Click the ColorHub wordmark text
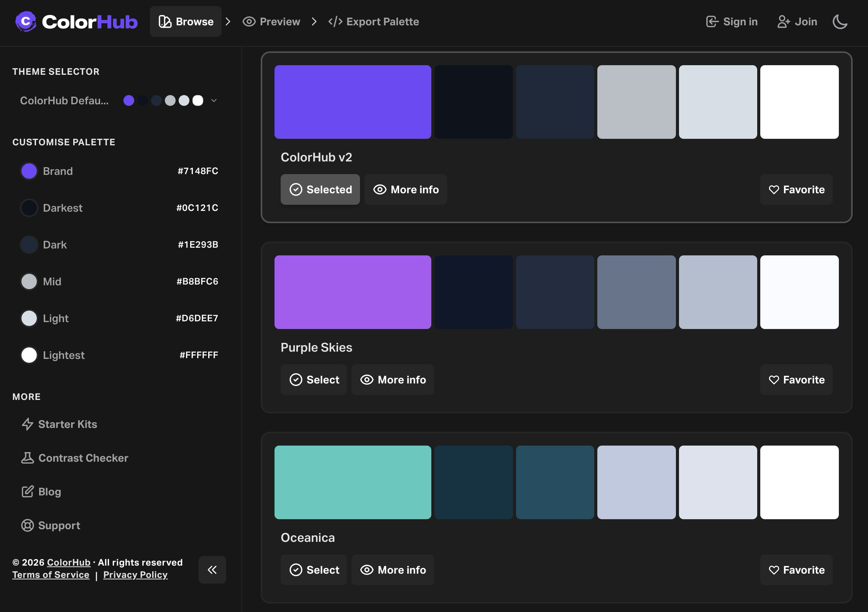The image size is (868, 612). point(89,22)
